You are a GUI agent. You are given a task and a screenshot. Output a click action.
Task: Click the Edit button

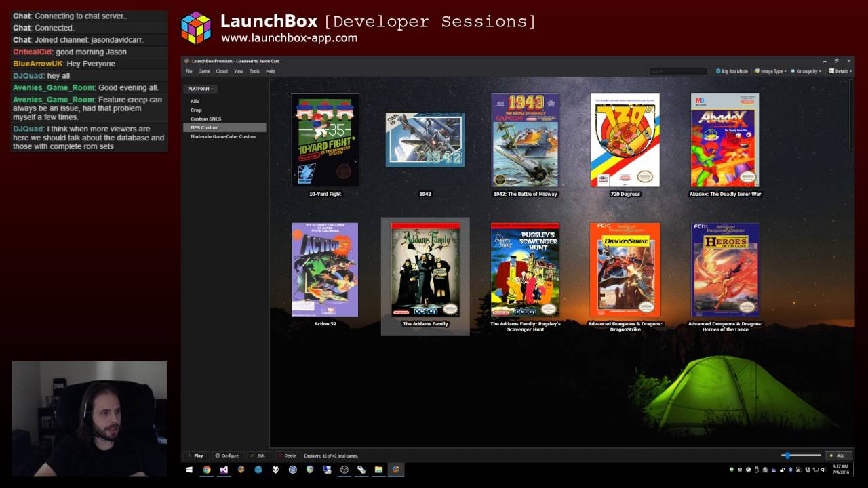(258, 455)
